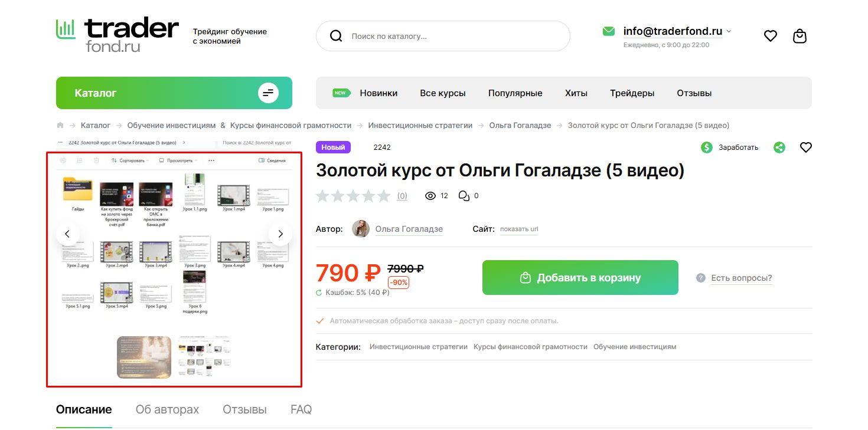The height and width of the screenshot is (430, 868).
Task: Open the Об авторах tab
Action: click(167, 409)
